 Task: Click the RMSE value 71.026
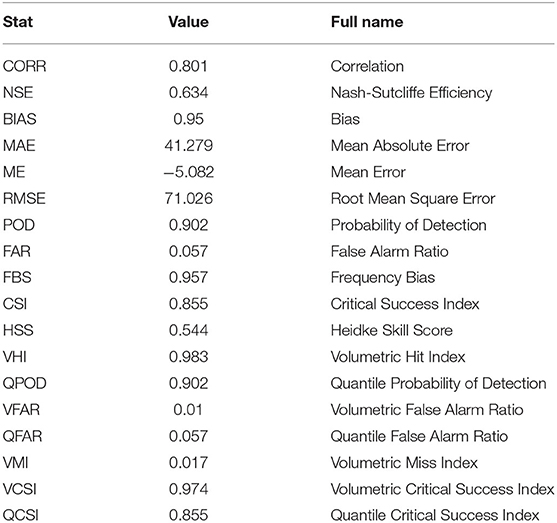pyautogui.click(x=189, y=198)
